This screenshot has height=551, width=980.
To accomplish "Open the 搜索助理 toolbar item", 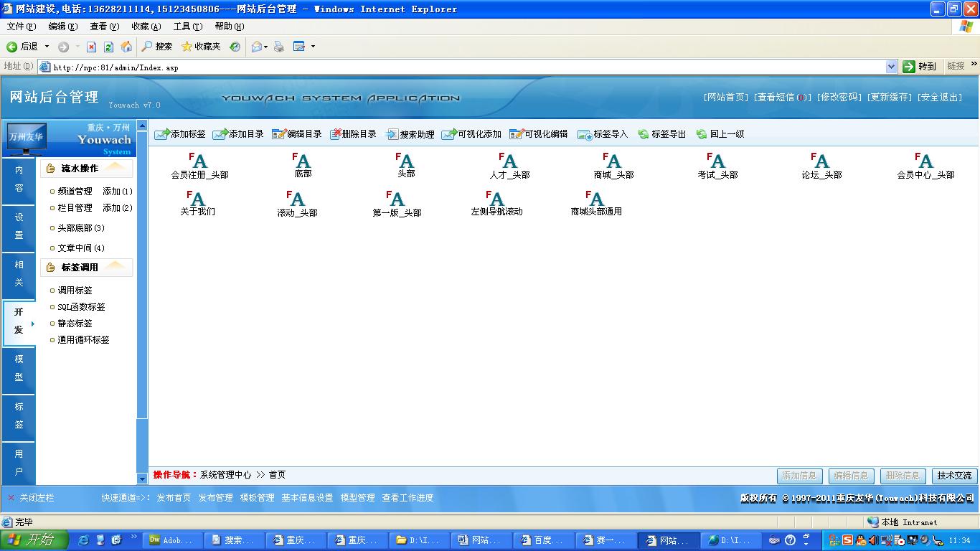I will [410, 134].
